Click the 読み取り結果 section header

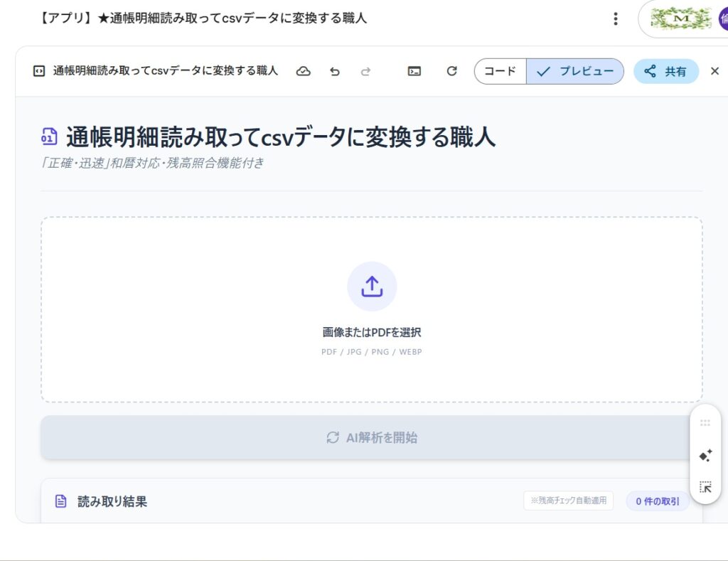point(112,501)
